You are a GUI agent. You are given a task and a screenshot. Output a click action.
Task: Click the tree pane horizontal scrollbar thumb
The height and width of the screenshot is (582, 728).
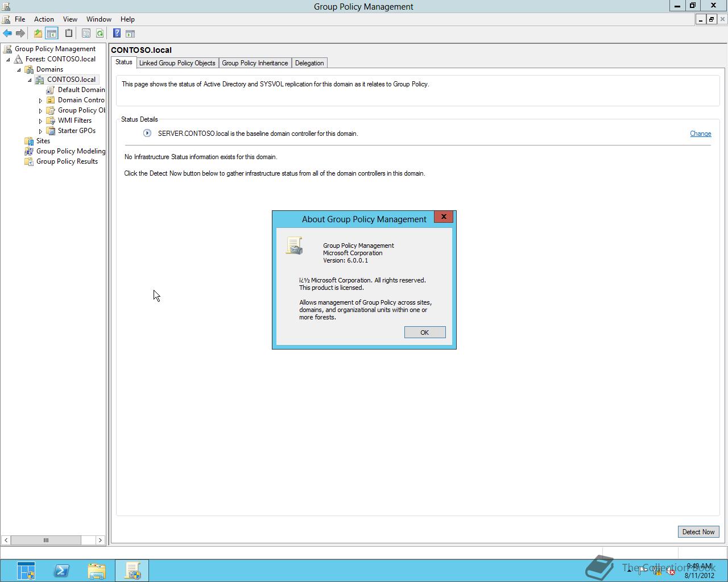(x=45, y=540)
